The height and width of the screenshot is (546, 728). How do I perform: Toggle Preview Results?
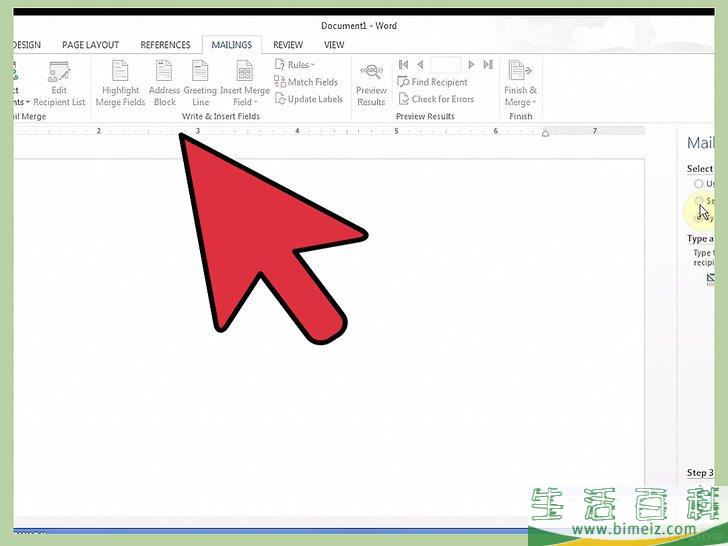point(371,84)
